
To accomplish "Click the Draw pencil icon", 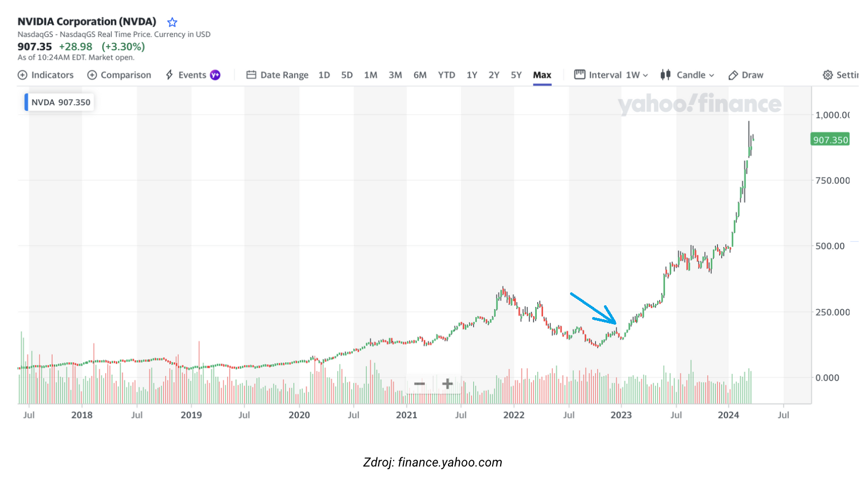I will click(733, 75).
